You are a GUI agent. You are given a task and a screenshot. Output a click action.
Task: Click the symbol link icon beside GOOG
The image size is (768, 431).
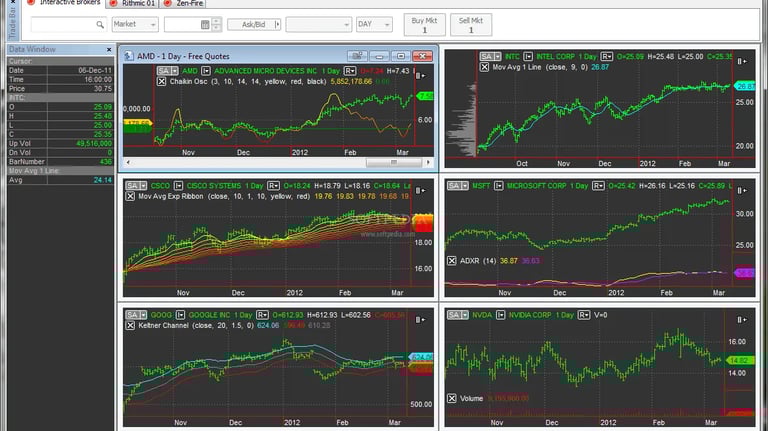point(180,315)
